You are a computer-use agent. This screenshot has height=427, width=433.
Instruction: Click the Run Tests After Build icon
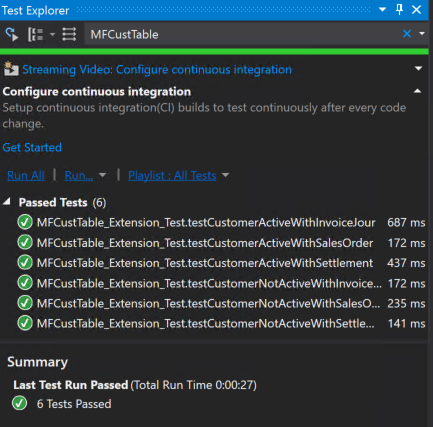point(11,34)
